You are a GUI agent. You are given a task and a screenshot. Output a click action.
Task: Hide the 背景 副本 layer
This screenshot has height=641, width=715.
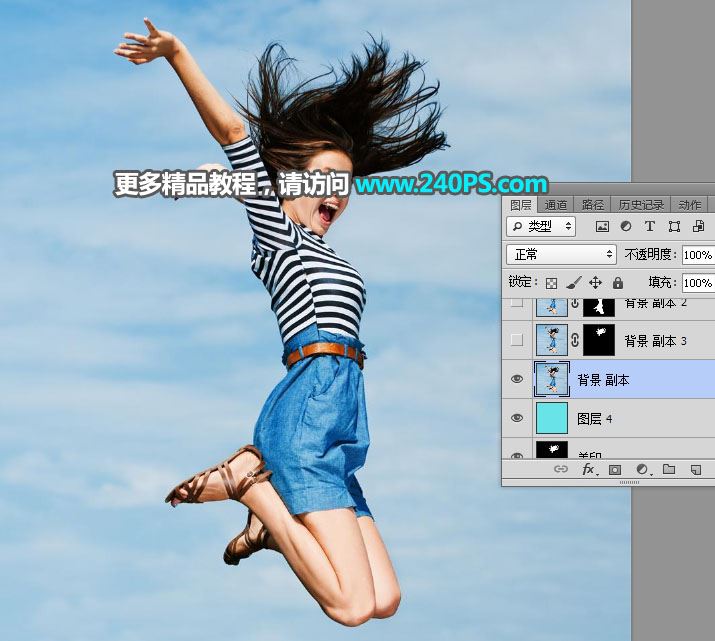(517, 379)
